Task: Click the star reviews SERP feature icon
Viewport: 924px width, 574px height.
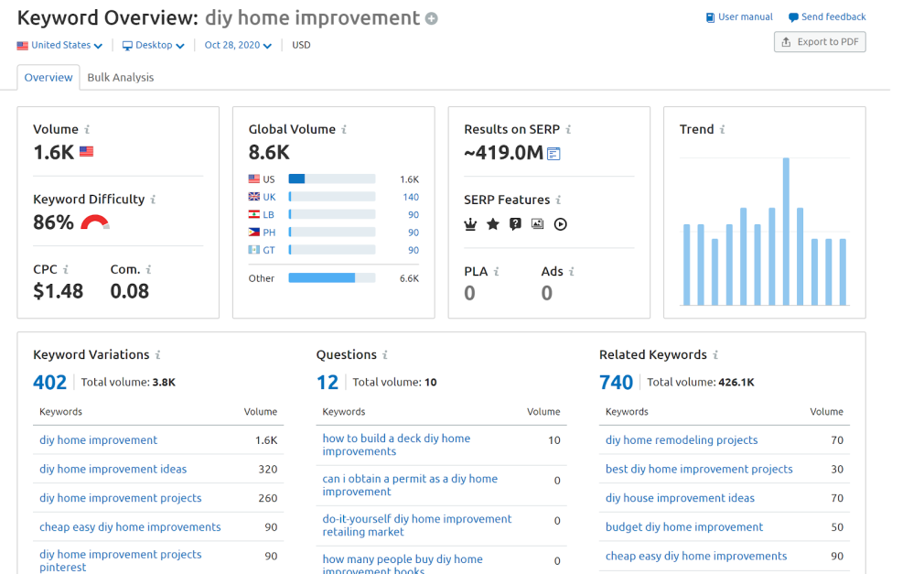Action: 492,224
